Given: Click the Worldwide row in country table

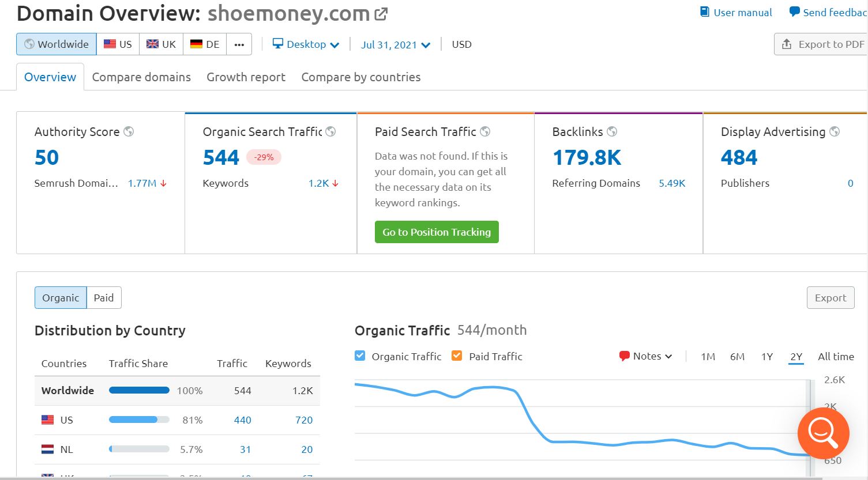Looking at the screenshot, I should click(177, 391).
